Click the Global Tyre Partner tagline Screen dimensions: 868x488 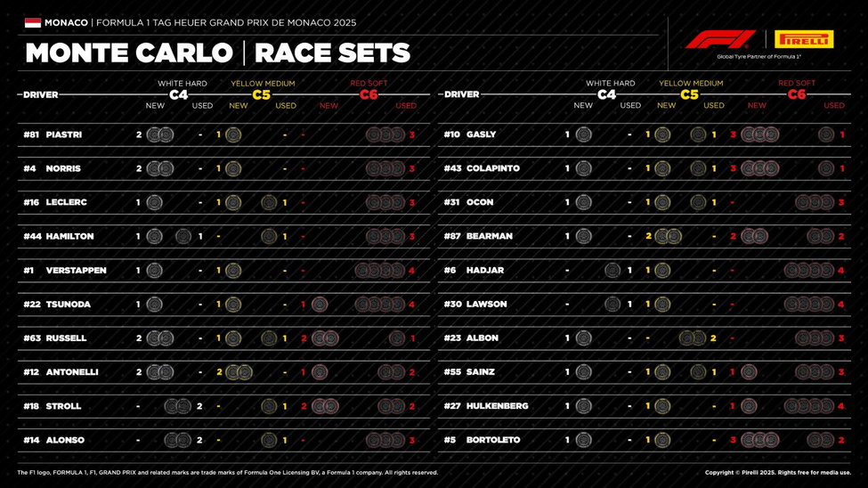(758, 56)
